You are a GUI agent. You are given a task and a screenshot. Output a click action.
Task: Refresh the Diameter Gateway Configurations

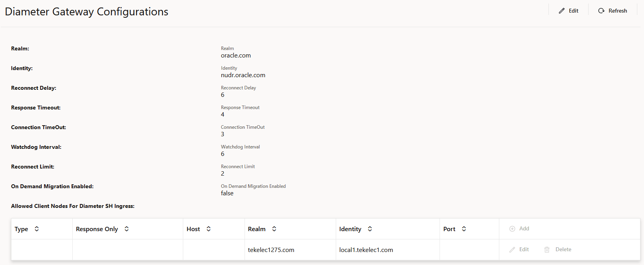pos(613,11)
